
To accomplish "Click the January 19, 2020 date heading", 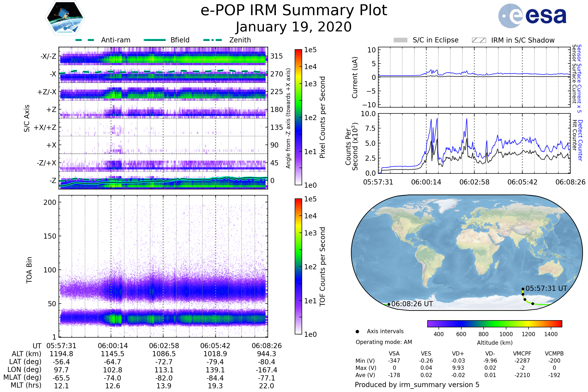I will click(x=294, y=27).
